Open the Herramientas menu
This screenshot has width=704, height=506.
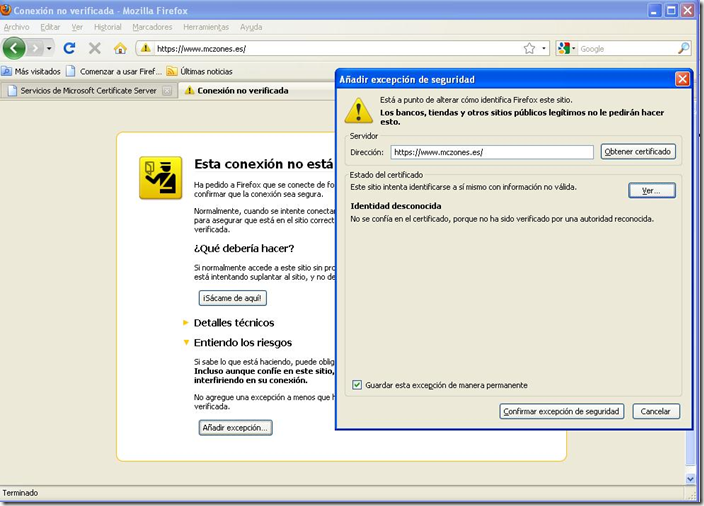tap(206, 27)
